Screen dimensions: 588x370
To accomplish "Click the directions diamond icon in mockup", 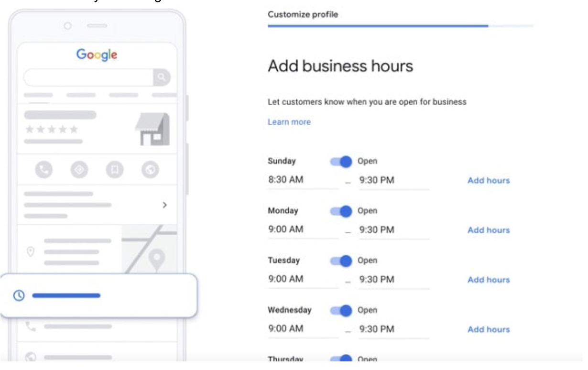I will pyautogui.click(x=79, y=170).
